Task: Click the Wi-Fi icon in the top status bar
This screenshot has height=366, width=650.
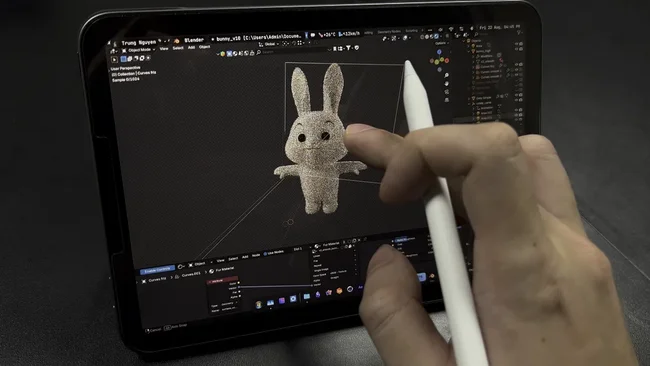Action: [x=451, y=29]
